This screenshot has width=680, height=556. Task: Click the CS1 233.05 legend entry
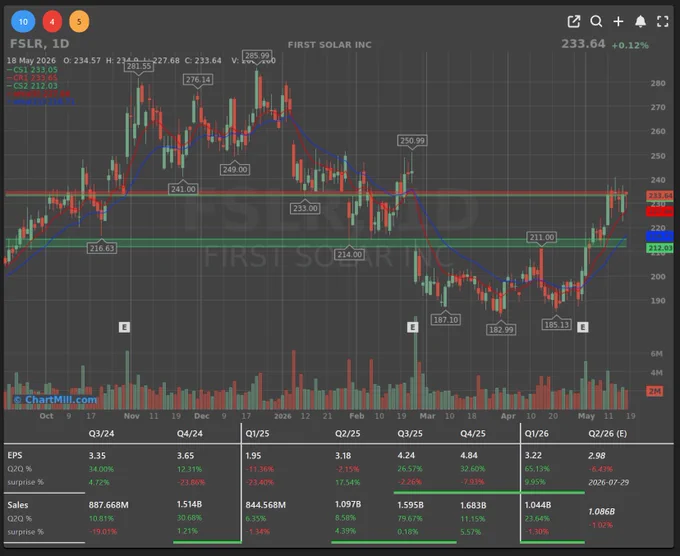click(x=33, y=69)
